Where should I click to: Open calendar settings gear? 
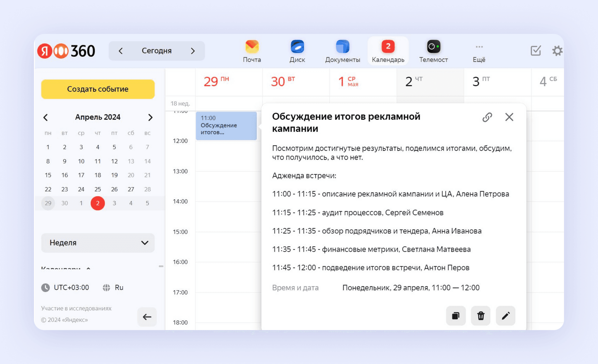557,51
